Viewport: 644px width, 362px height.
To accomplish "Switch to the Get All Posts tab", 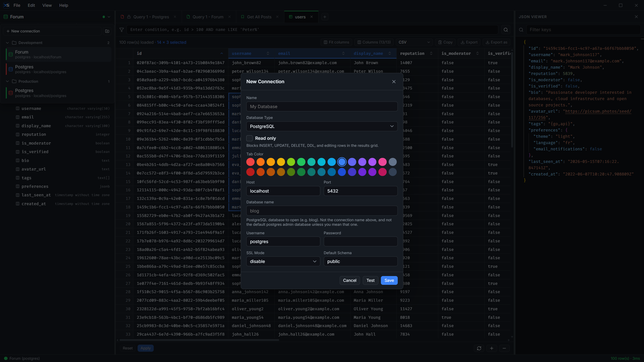I will pyautogui.click(x=259, y=17).
